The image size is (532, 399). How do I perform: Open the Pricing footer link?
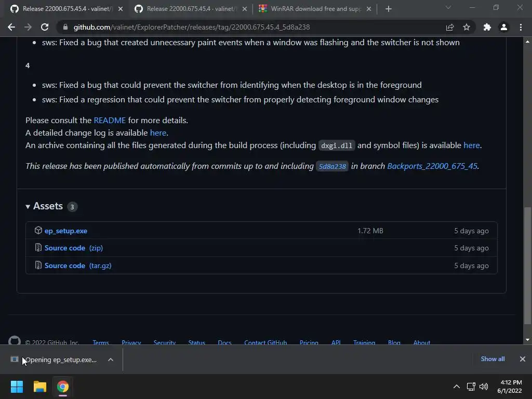tap(309, 342)
